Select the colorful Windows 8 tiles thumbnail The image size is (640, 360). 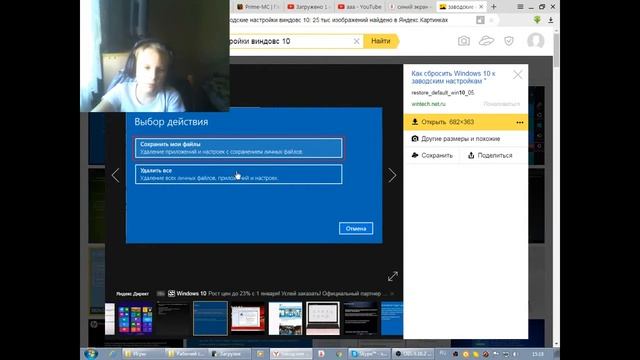point(135,318)
